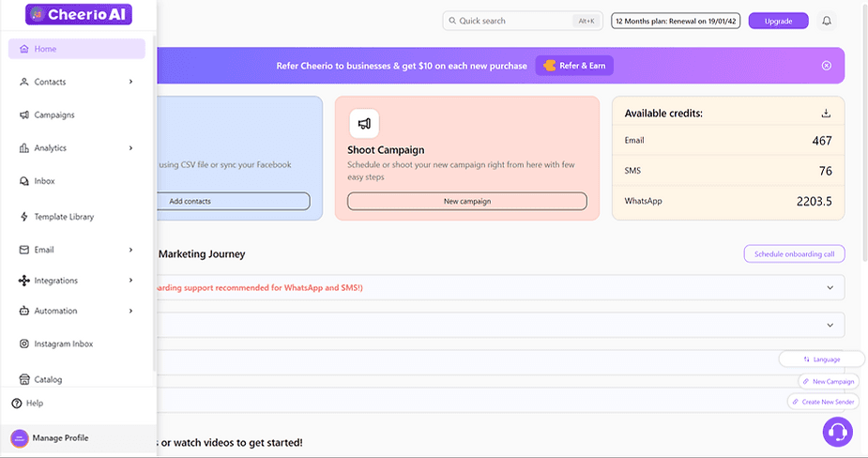Select the Instagram Inbox sidebar label
Image resolution: width=868 pixels, height=458 pixels.
[x=64, y=343]
